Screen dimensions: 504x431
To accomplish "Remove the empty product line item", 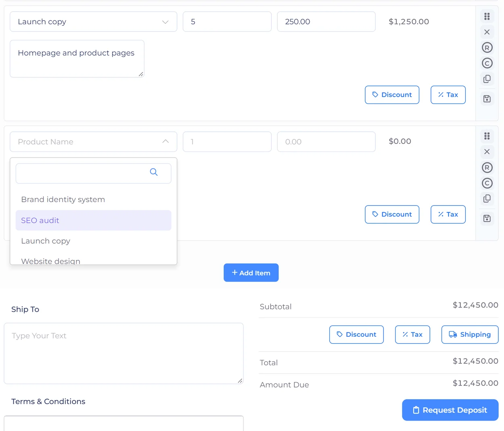I will [487, 152].
